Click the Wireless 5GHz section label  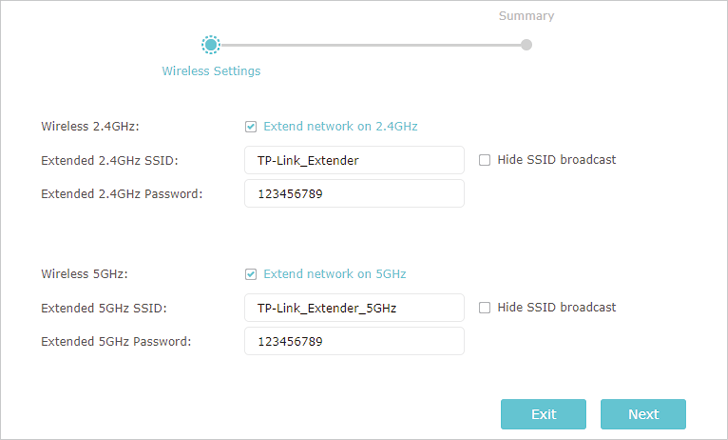click(x=84, y=274)
